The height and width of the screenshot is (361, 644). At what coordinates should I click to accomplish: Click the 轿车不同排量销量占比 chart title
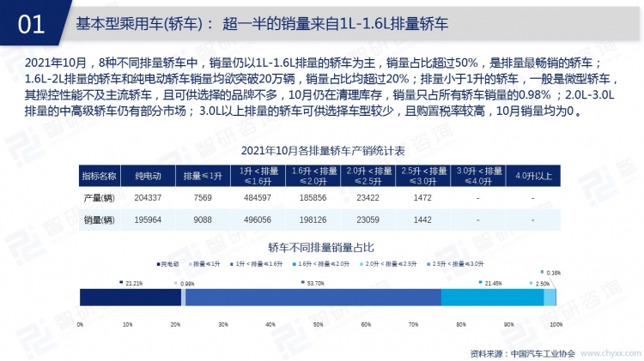pos(318,246)
